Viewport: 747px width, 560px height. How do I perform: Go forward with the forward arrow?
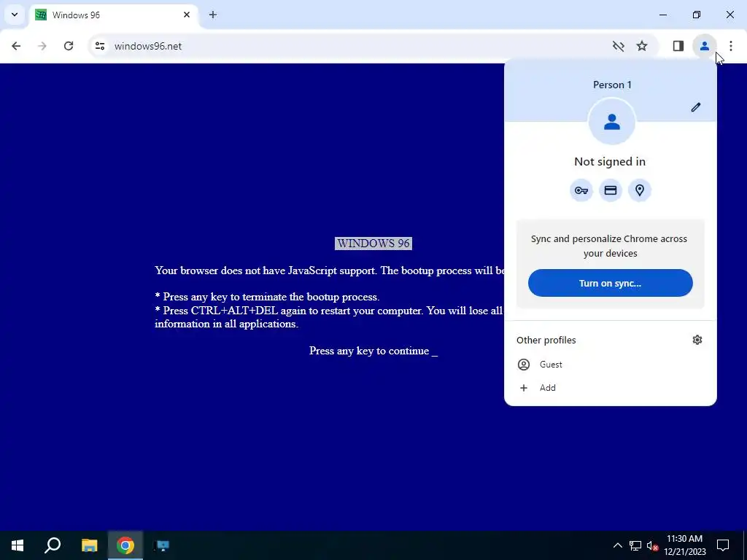42,46
